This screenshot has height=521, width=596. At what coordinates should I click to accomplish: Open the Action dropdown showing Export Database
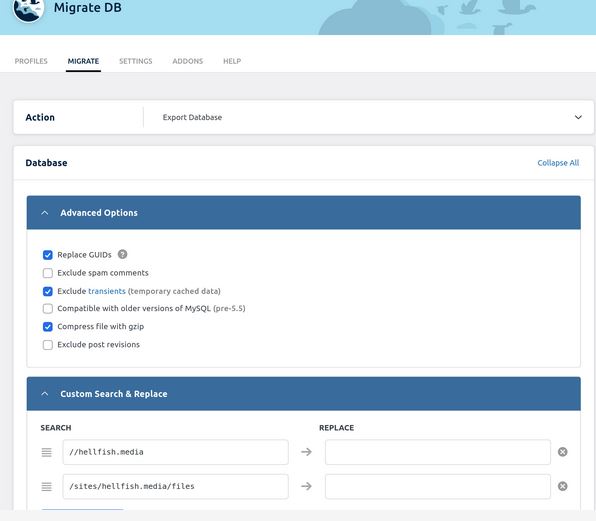369,117
